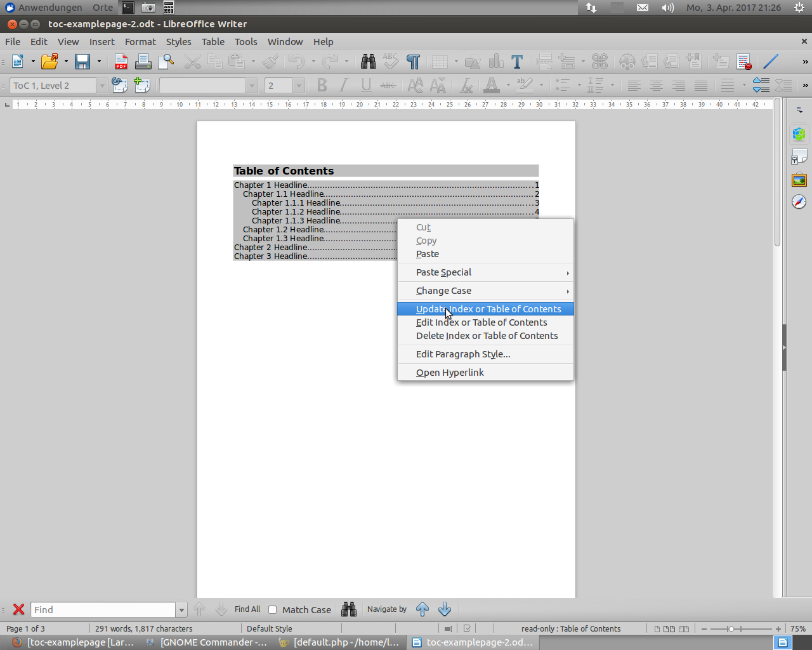Open the font size dropdown
Screen dimensions: 812x650
[x=299, y=86]
